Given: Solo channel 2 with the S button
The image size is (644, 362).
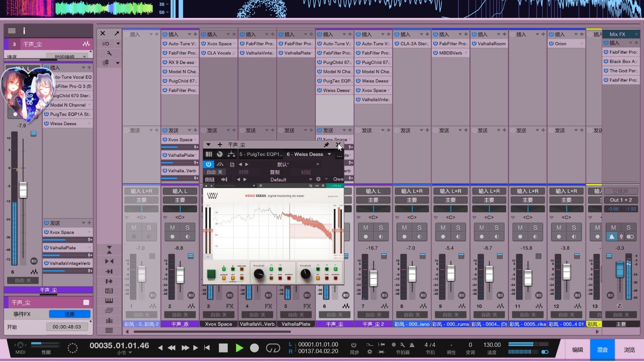Looking at the screenshot, I should click(187, 228).
